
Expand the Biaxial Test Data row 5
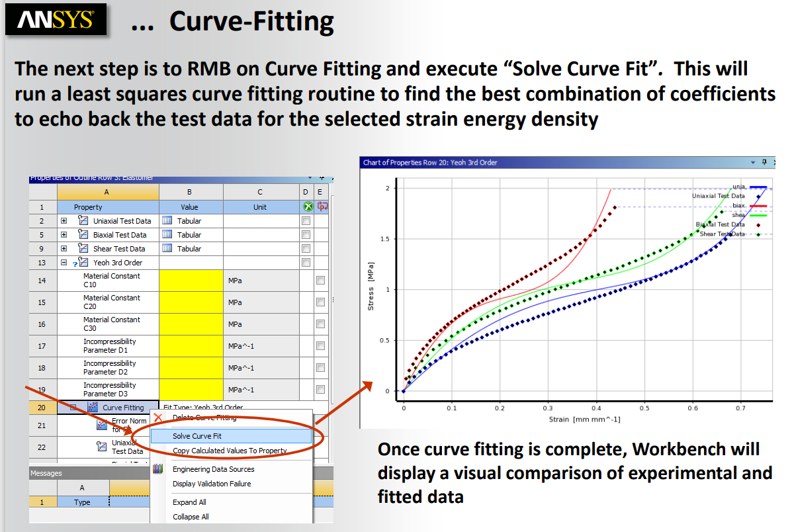click(64, 235)
